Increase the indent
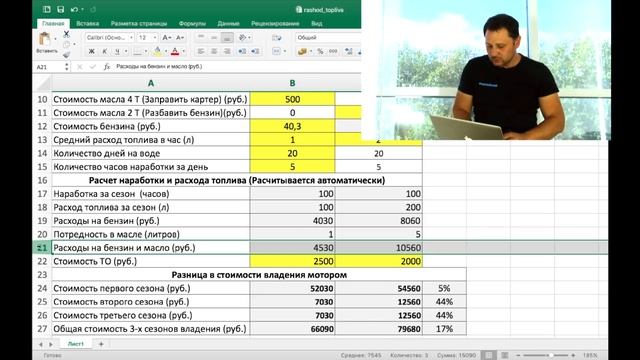 tap(256, 51)
